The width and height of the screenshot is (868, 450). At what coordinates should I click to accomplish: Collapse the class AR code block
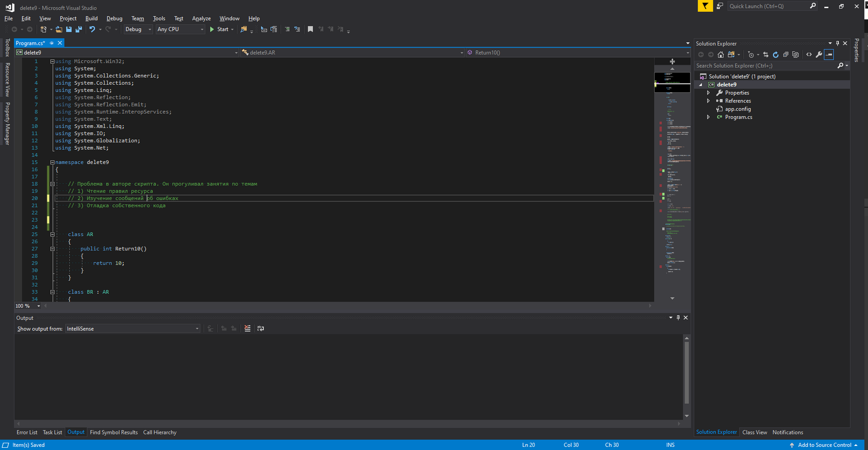(52, 235)
